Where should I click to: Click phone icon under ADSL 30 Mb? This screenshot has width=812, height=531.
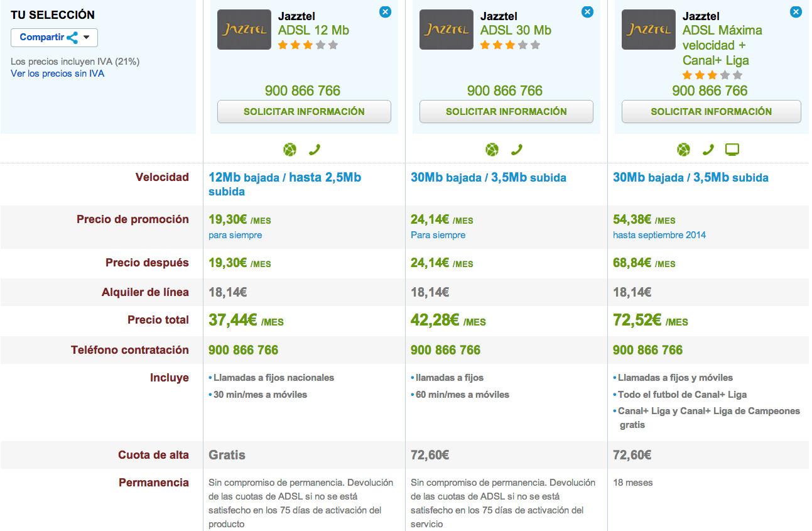tap(517, 150)
